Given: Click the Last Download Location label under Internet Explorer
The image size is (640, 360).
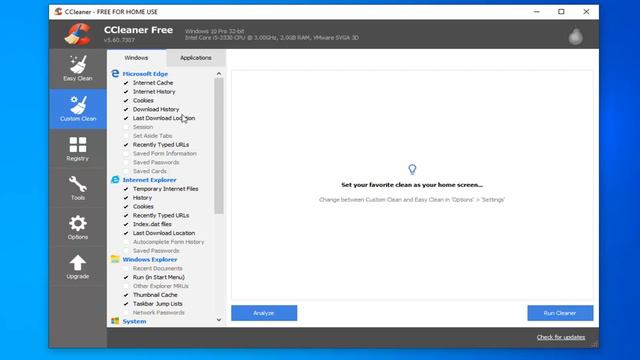Looking at the screenshot, I should click(164, 233).
